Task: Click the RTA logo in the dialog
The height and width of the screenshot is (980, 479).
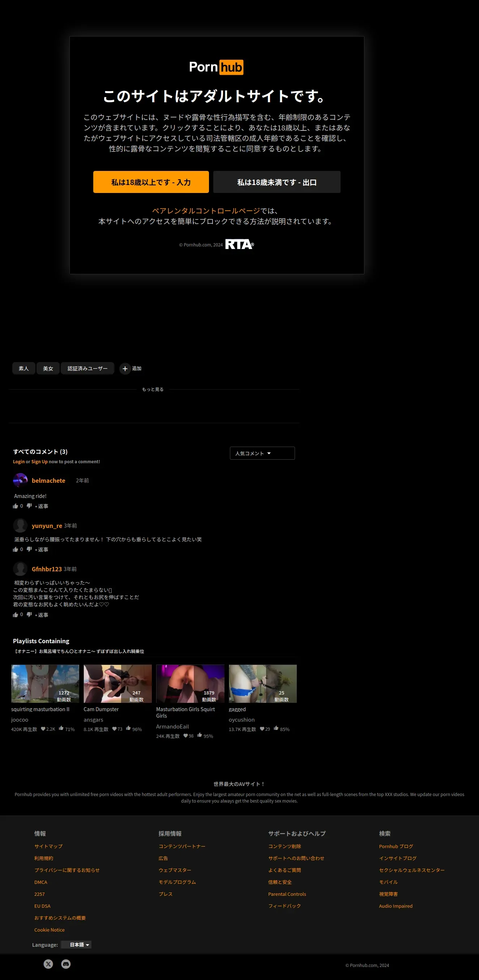Action: pyautogui.click(x=239, y=244)
